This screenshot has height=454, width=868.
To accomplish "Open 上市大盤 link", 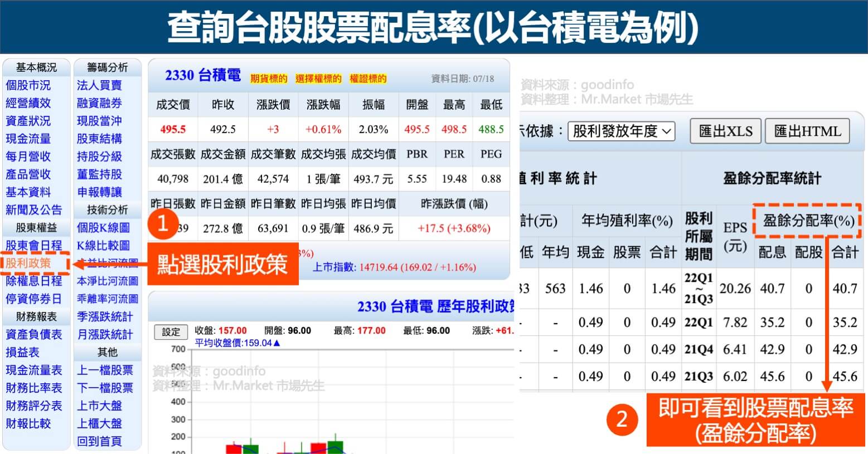I will [99, 406].
